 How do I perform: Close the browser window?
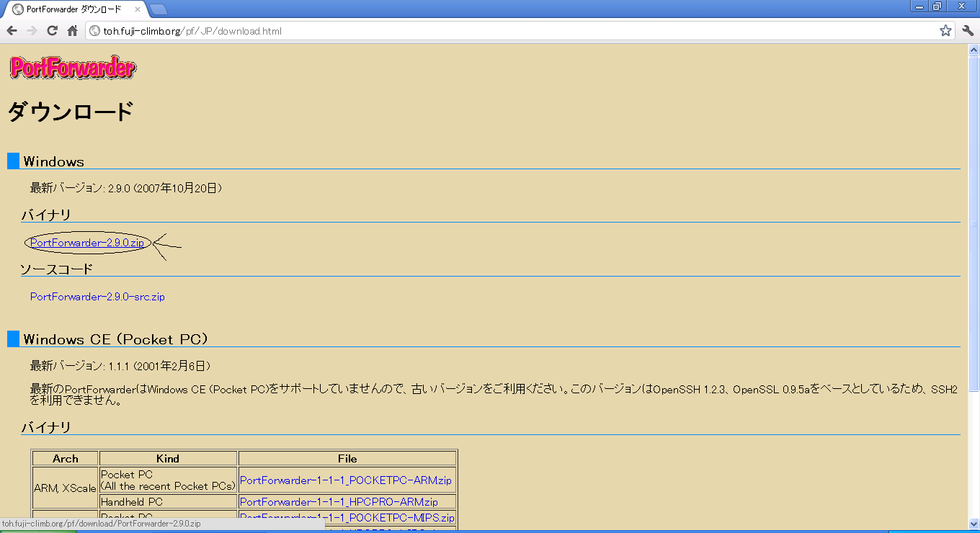[961, 6]
